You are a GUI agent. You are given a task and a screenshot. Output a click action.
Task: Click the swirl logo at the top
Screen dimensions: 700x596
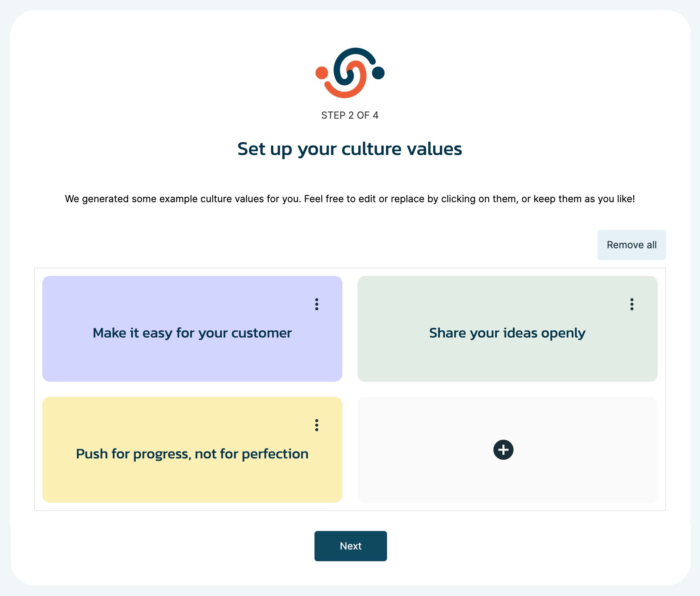click(x=350, y=73)
